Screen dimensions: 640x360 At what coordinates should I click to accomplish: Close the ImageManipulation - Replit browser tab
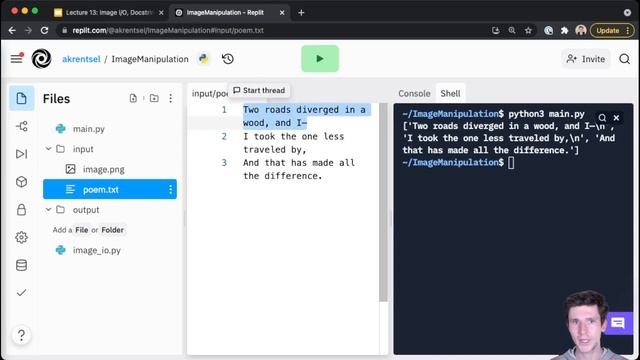282,13
